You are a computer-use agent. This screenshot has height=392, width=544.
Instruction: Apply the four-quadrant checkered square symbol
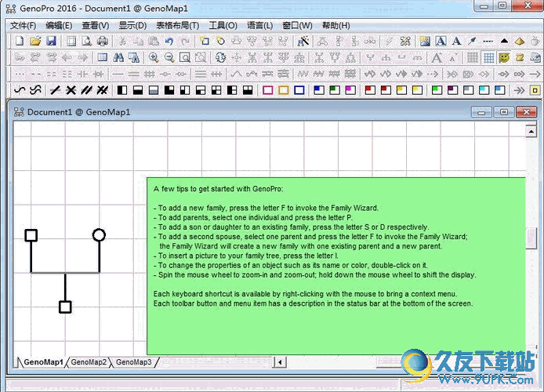216,90
